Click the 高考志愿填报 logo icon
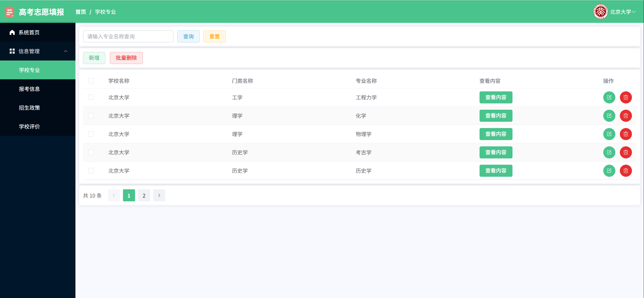This screenshot has height=298, width=644. [10, 12]
